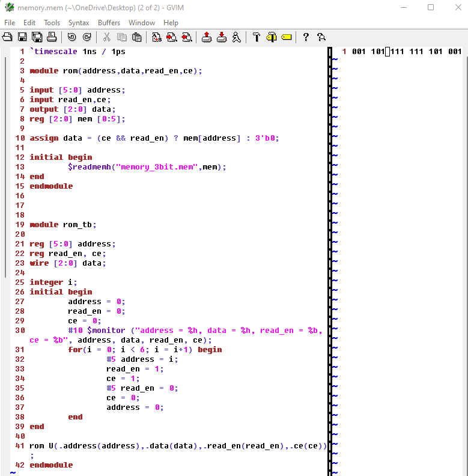
Task: Click the Save All files icon
Action: click(x=37, y=37)
